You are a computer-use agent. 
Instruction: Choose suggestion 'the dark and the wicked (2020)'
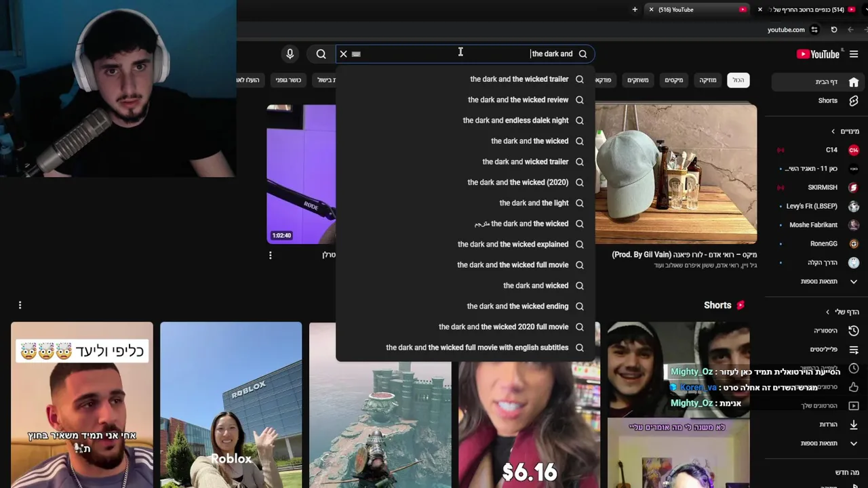coord(465,182)
